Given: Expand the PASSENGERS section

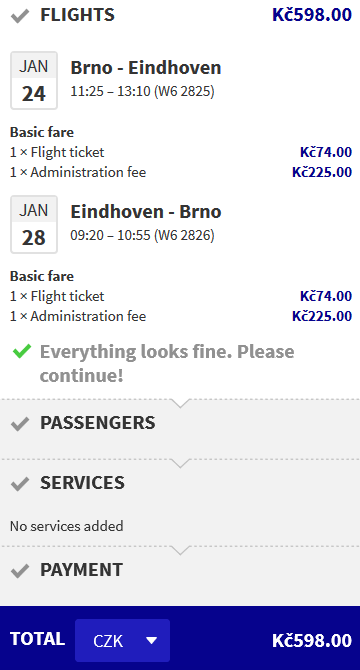Looking at the screenshot, I should (x=97, y=423).
